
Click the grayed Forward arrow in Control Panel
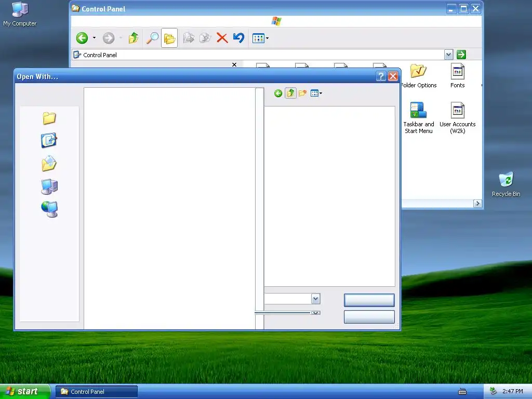pyautogui.click(x=109, y=38)
